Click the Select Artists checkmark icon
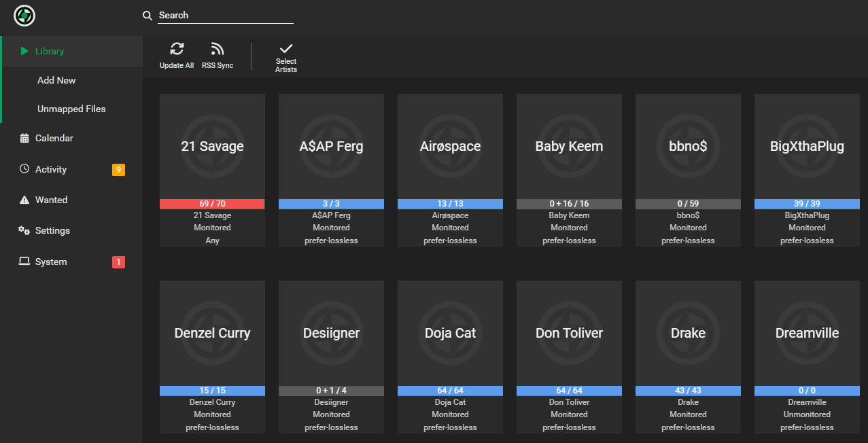The width and height of the screenshot is (868, 443). pos(286,48)
